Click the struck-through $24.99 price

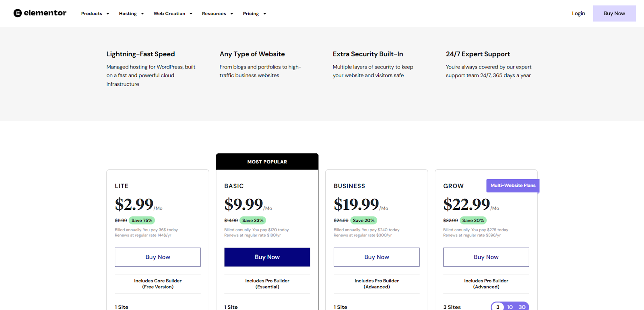[341, 221]
